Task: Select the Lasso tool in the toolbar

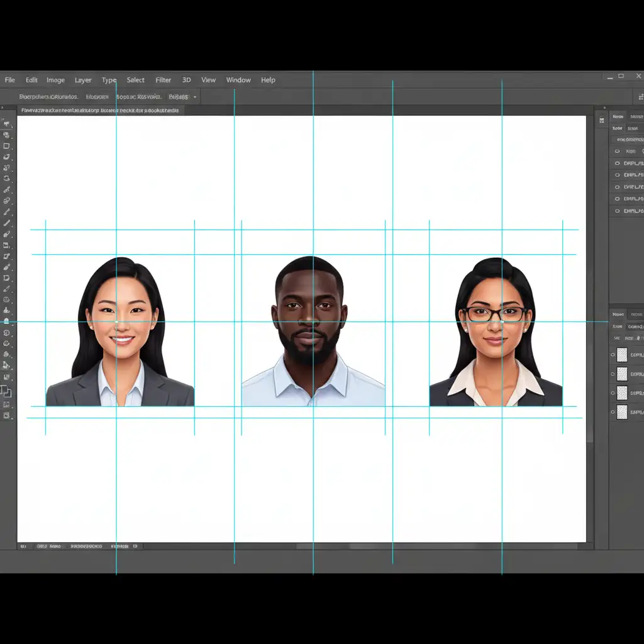Action: 7,157
